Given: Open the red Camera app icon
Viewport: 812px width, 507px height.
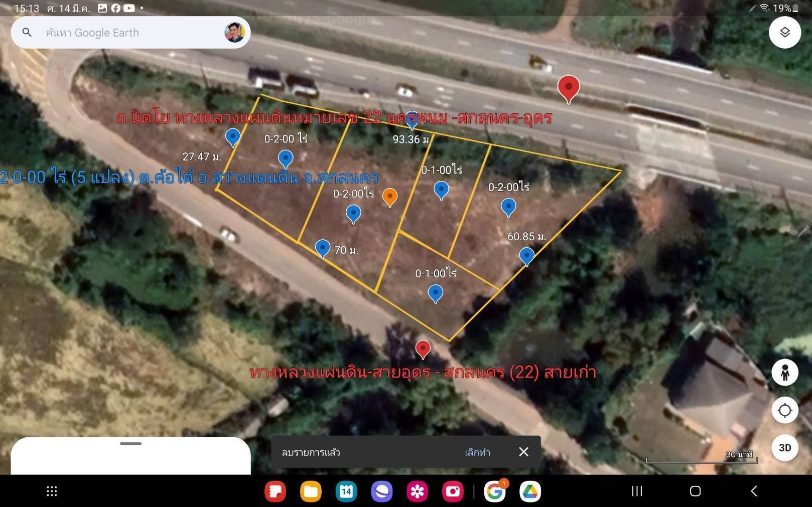Looking at the screenshot, I should [x=453, y=491].
